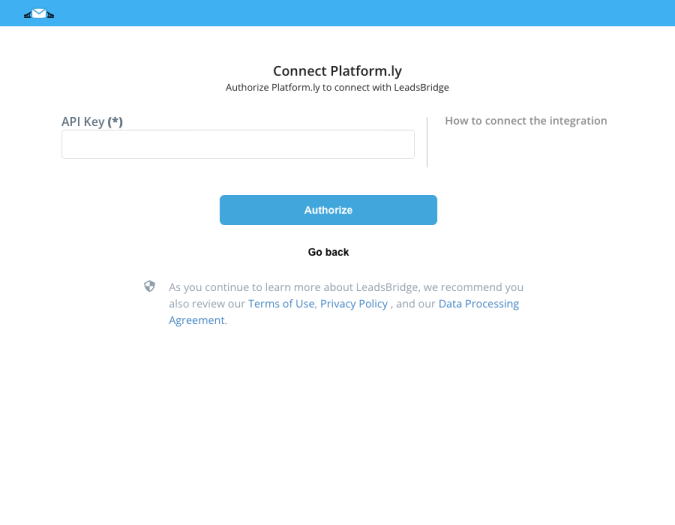Click the required (*) marker
Image resolution: width=675 pixels, height=525 pixels.
tap(115, 122)
